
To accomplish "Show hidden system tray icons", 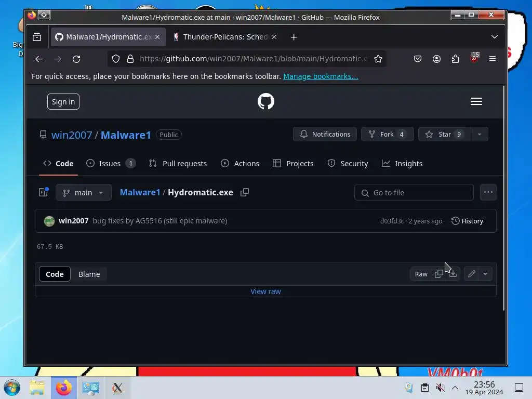I will (x=455, y=388).
